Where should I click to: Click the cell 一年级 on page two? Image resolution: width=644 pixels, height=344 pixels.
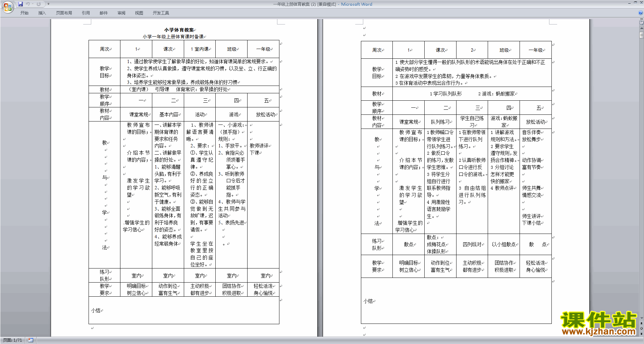(535, 50)
